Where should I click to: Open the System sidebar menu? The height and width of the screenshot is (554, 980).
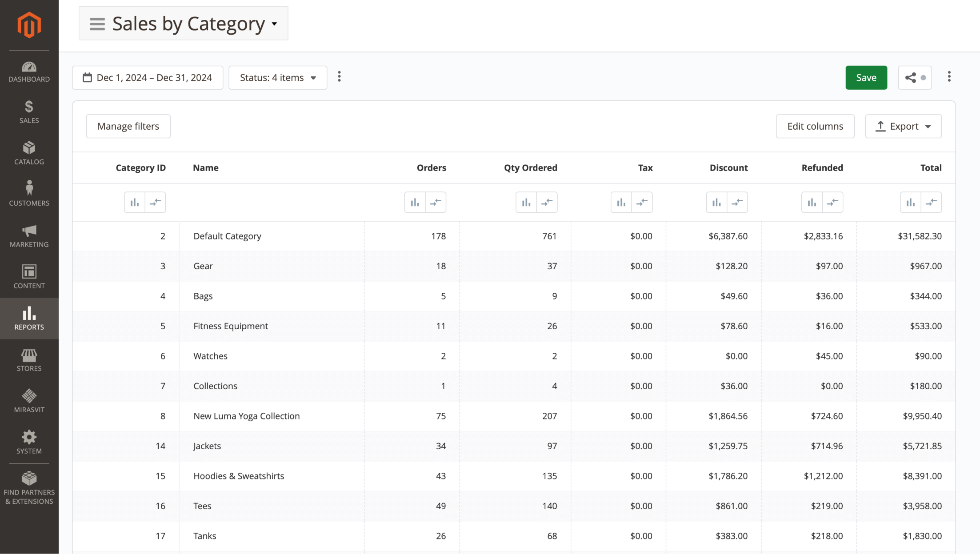tap(29, 442)
